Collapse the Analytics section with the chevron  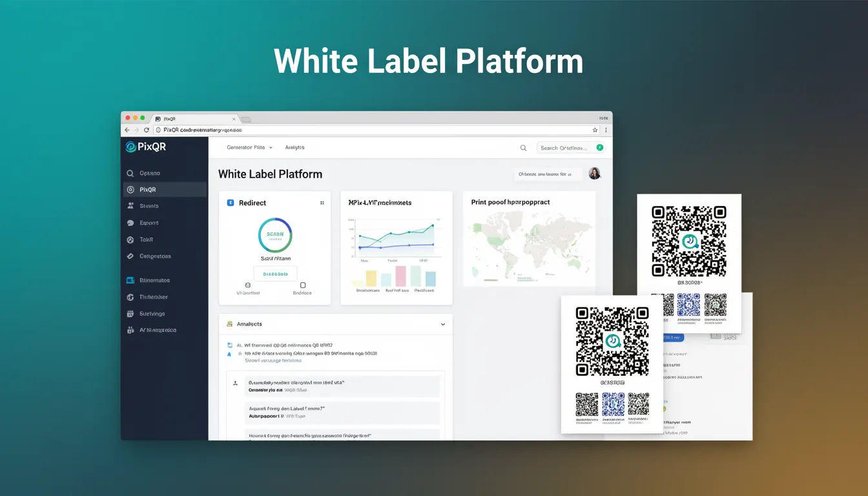coord(443,324)
